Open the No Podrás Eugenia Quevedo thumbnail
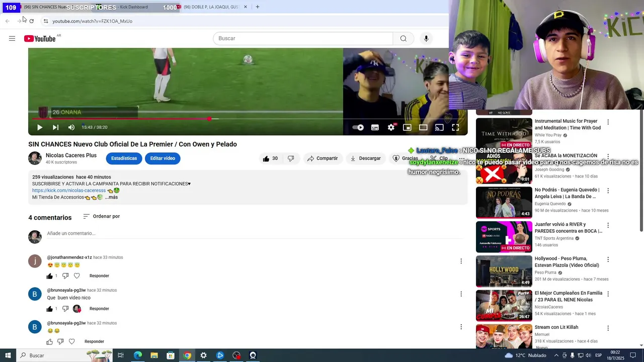Image resolution: width=644 pixels, height=362 pixels. [504, 202]
